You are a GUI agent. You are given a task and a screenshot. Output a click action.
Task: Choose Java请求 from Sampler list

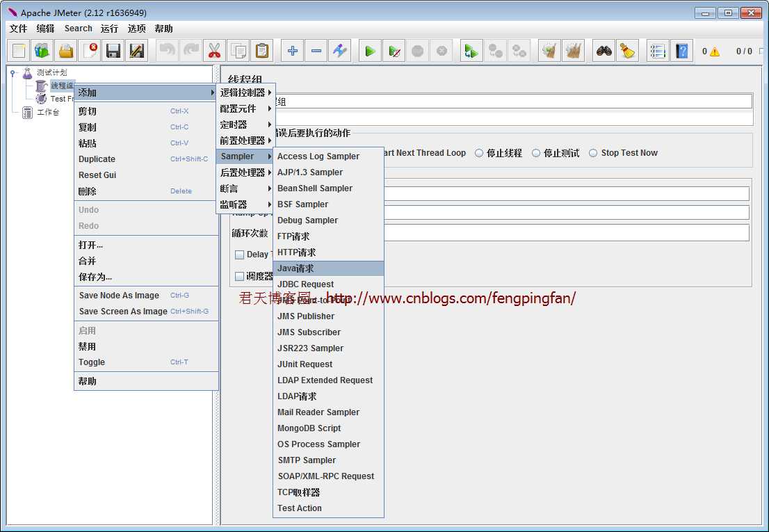pyautogui.click(x=328, y=268)
